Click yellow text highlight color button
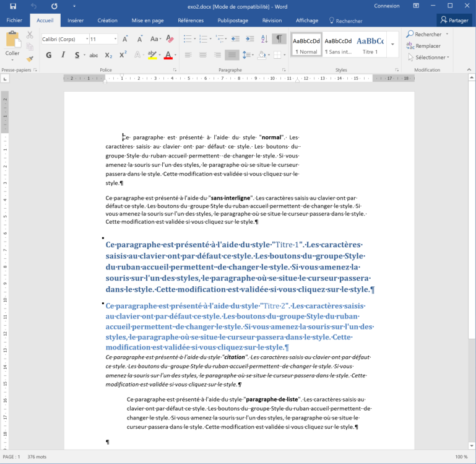This screenshot has height=464, width=476. (x=152, y=55)
